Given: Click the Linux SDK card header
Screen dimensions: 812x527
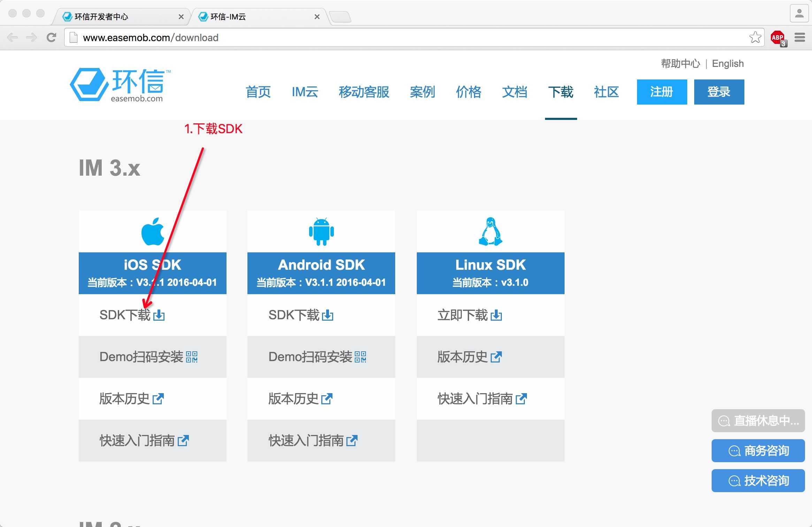Looking at the screenshot, I should pos(490,273).
